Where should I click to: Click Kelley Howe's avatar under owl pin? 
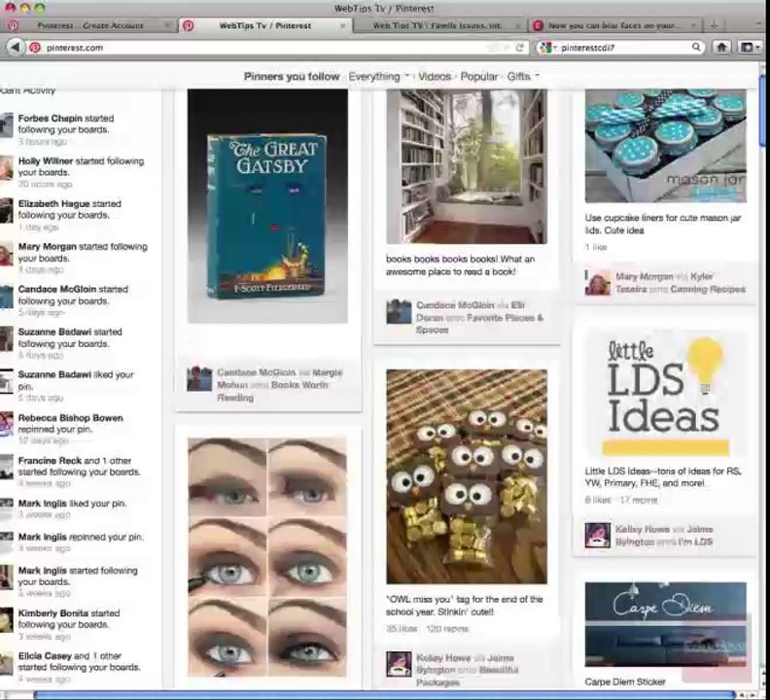click(x=399, y=664)
